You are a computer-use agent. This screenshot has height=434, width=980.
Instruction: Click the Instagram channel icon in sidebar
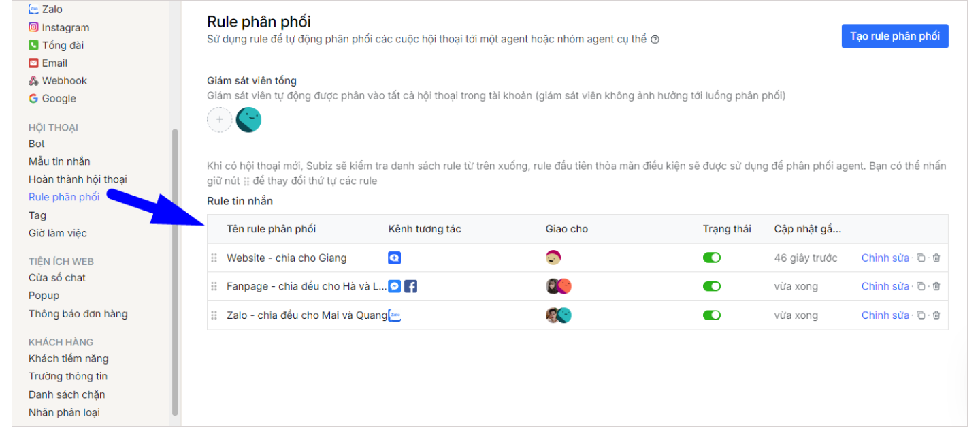click(33, 27)
